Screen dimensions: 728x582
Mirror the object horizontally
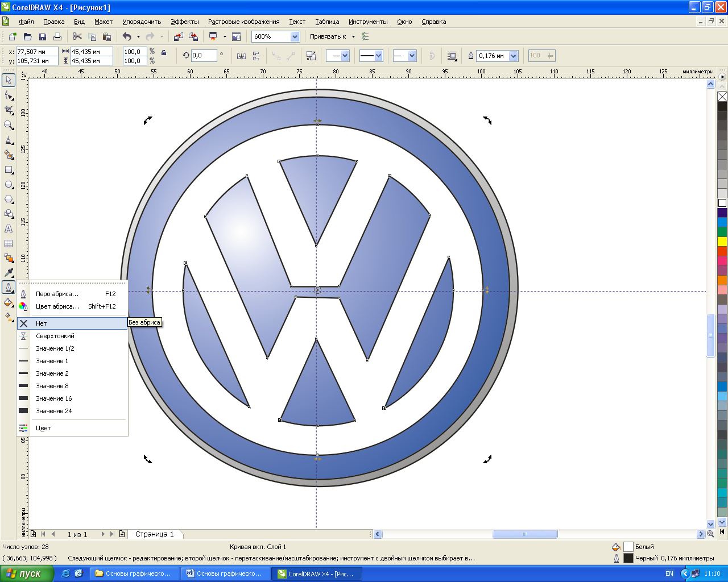[241, 56]
